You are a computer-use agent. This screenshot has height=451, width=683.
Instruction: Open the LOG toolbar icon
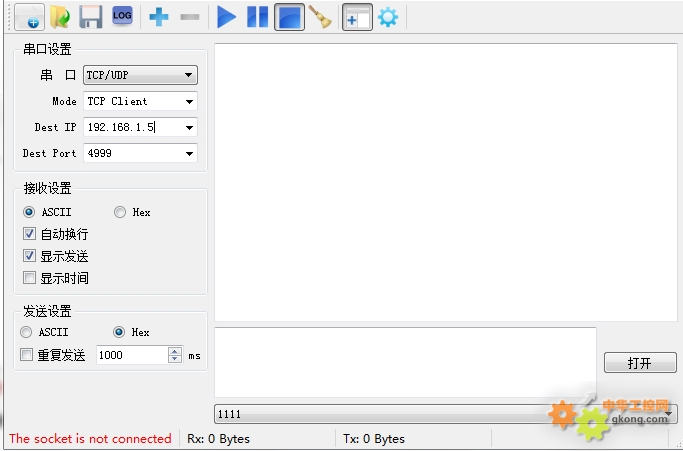coord(122,16)
